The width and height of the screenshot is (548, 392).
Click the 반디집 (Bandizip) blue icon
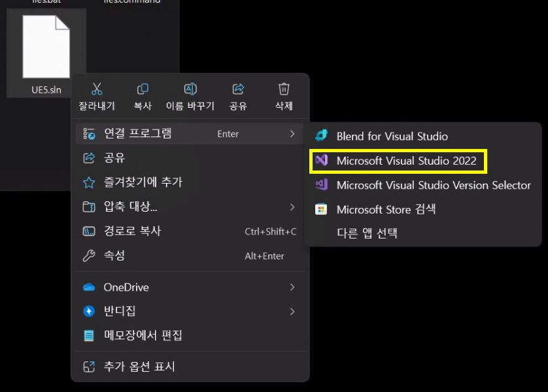pyautogui.click(x=89, y=311)
